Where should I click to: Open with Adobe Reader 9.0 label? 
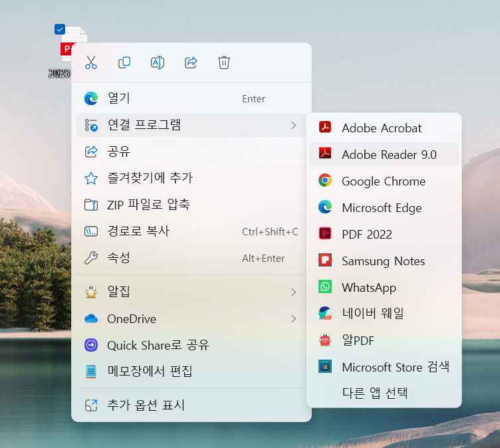click(389, 155)
